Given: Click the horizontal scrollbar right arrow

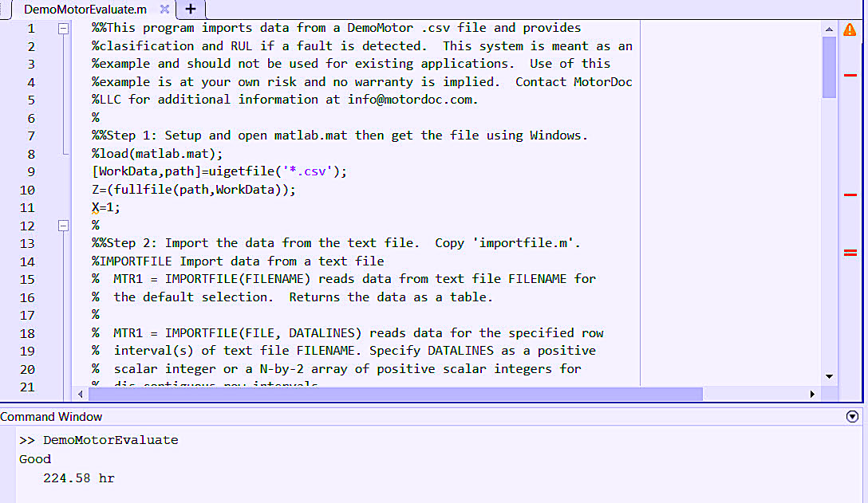Looking at the screenshot, I should click(812, 394).
